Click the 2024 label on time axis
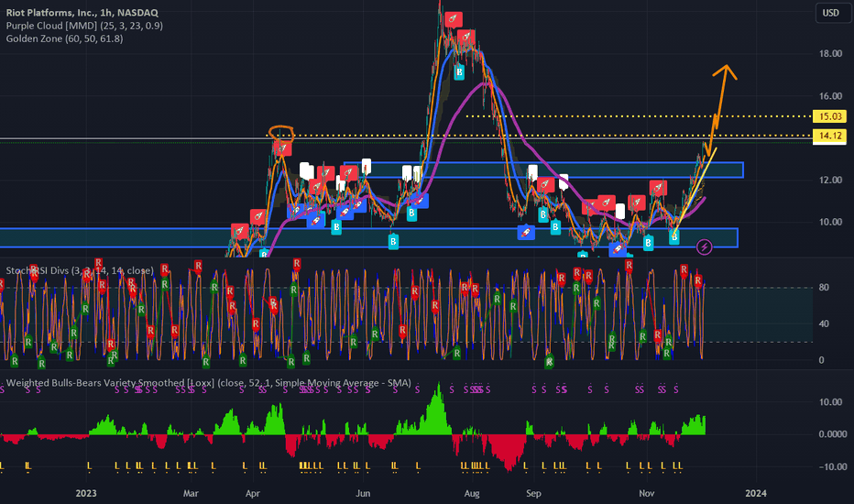 pos(755,493)
